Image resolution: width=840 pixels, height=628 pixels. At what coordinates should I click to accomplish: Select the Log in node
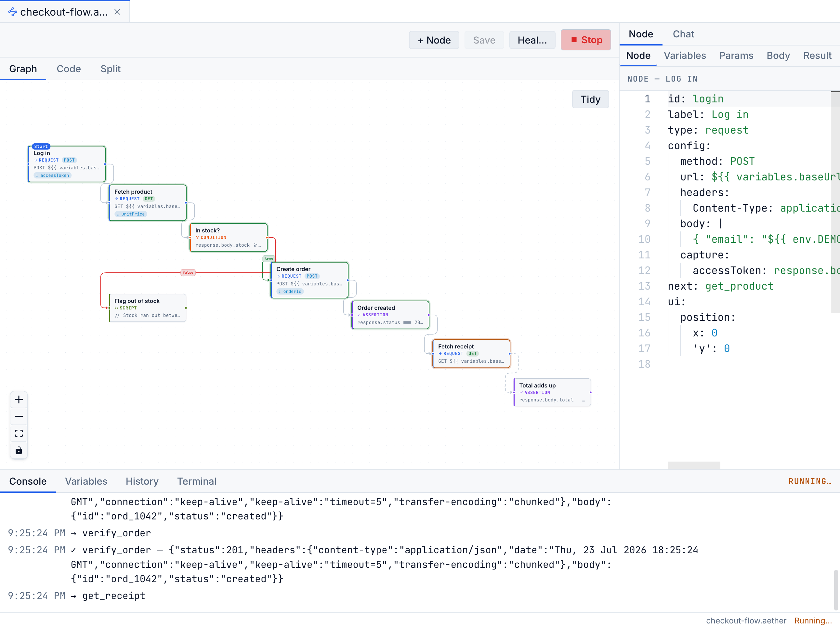(67, 164)
